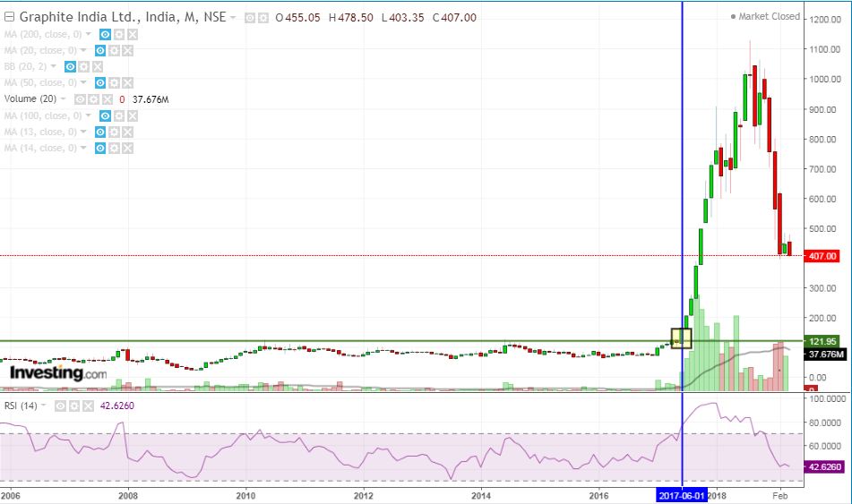Open Graphite India Ltd. chart settings gear

point(263,18)
